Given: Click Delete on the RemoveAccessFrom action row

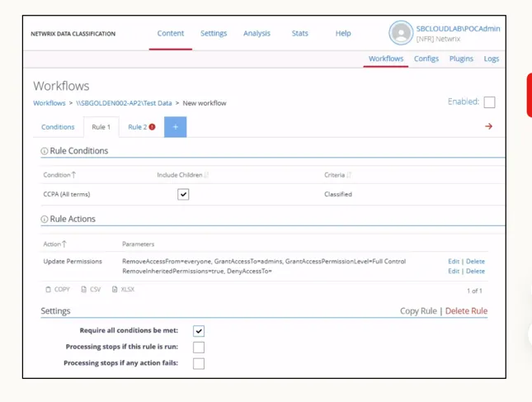Looking at the screenshot, I should [x=475, y=262].
